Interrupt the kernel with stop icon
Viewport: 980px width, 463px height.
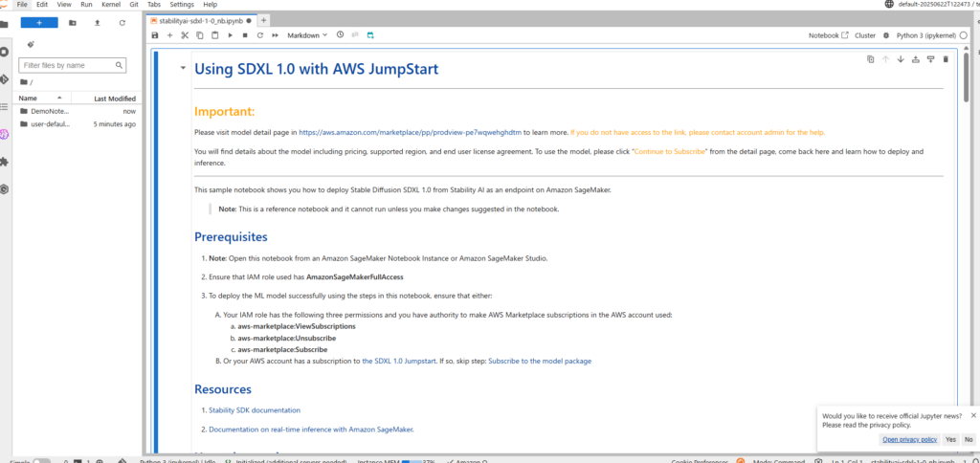[x=245, y=35]
